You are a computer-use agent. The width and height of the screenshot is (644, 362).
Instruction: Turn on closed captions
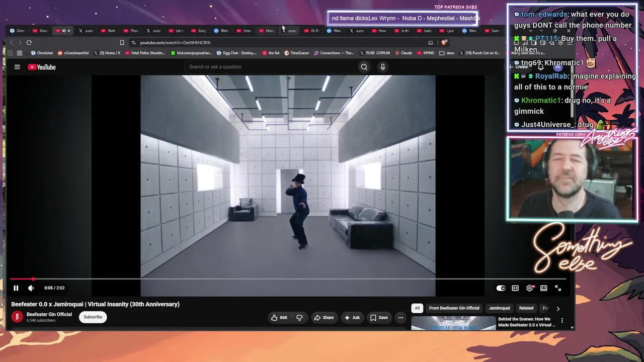tap(515, 288)
